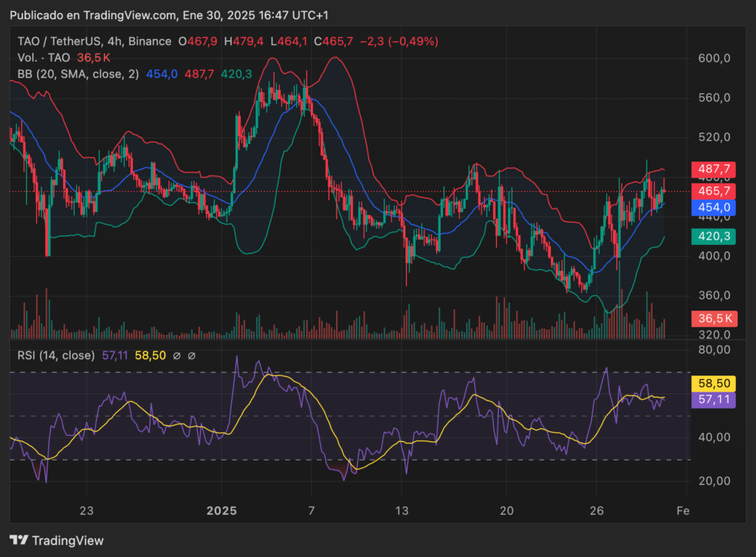The height and width of the screenshot is (557, 756).
Task: Click the 26 date label on time axis
Action: 597,511
